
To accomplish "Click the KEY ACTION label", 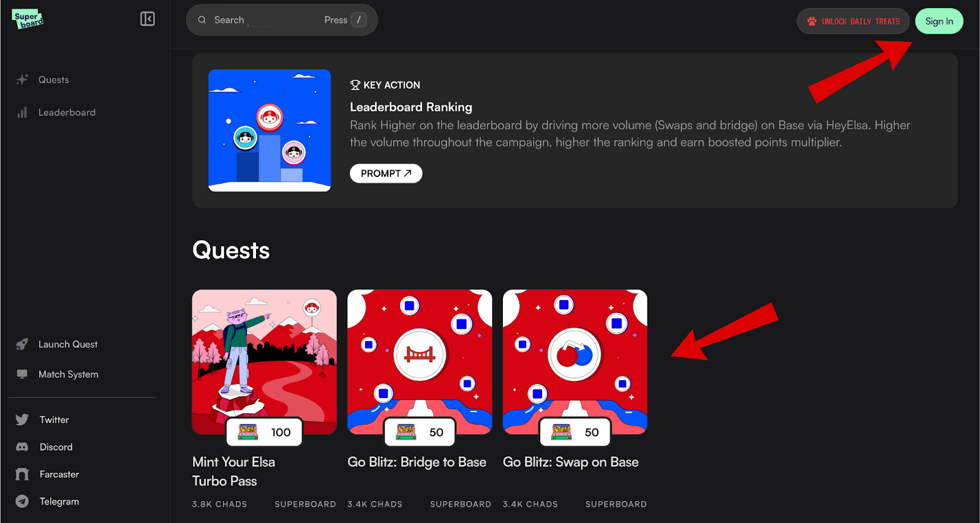I will coord(392,85).
